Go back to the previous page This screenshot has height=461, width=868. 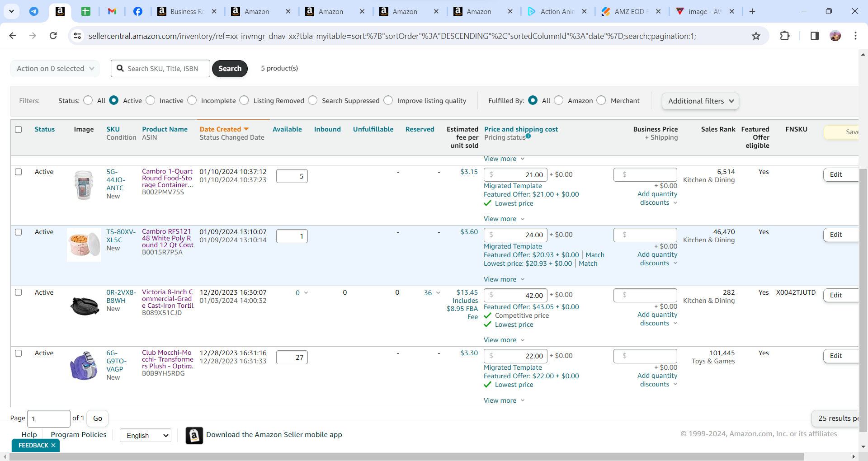pos(13,36)
